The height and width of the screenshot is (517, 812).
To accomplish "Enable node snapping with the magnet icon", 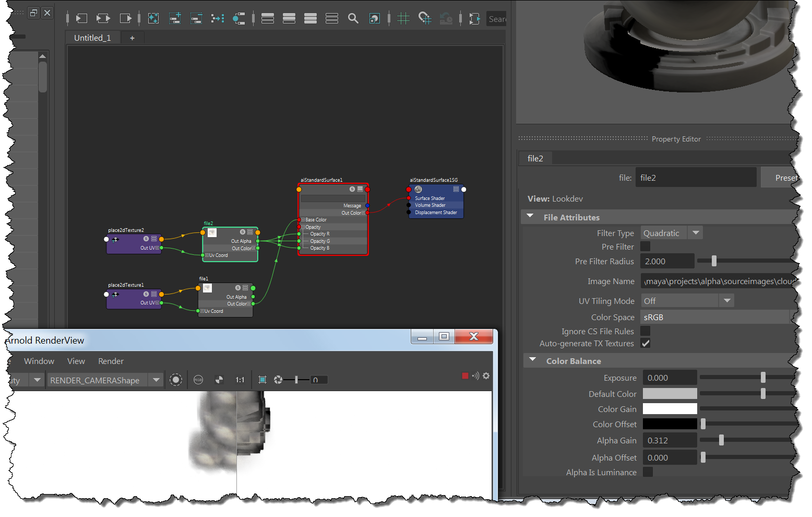I will click(x=425, y=18).
